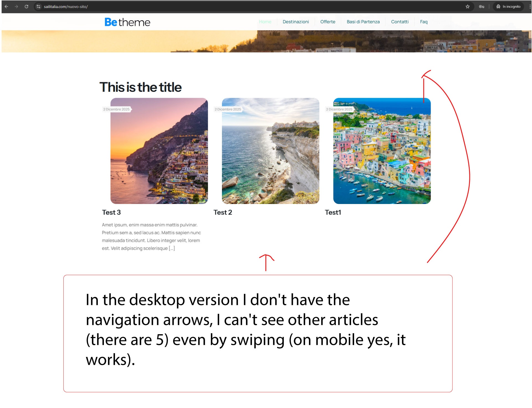
Task: Open the Incognito indicator button
Action: click(508, 7)
